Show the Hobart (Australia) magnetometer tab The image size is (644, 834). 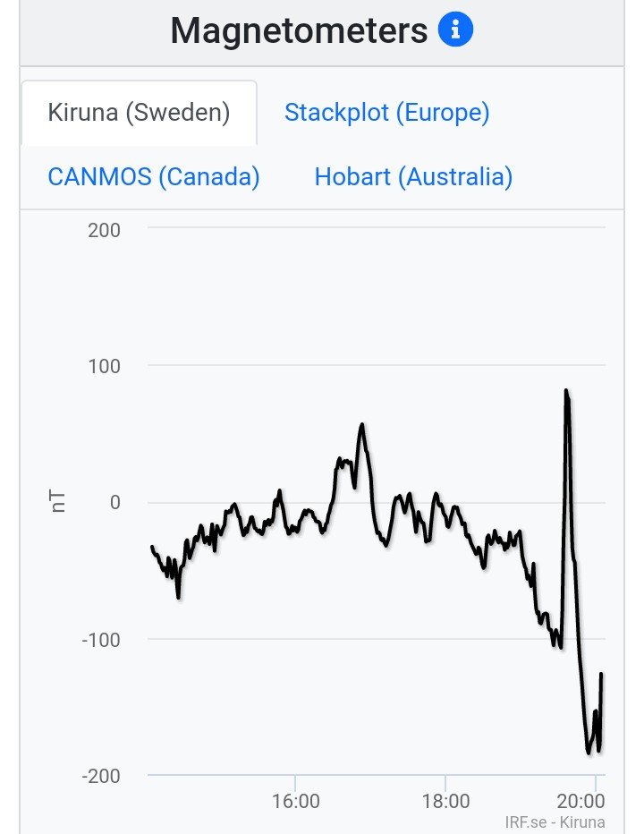click(413, 176)
